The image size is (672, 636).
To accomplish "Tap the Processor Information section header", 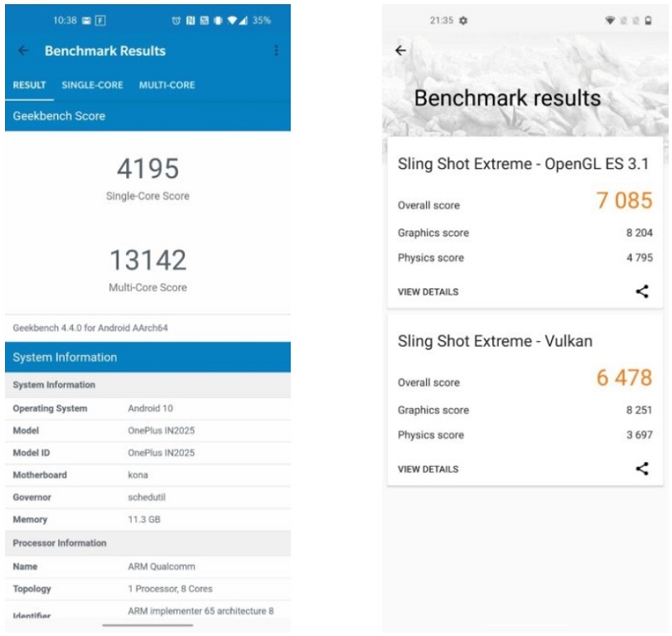I will pyautogui.click(x=148, y=543).
